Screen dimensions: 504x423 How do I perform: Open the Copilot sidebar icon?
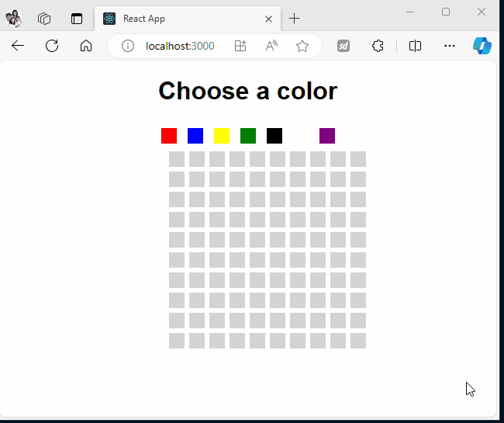[x=482, y=46]
